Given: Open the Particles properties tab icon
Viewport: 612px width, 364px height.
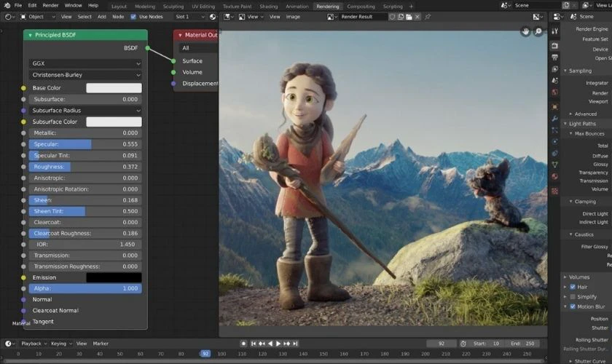Looking at the screenshot, I should [x=554, y=130].
